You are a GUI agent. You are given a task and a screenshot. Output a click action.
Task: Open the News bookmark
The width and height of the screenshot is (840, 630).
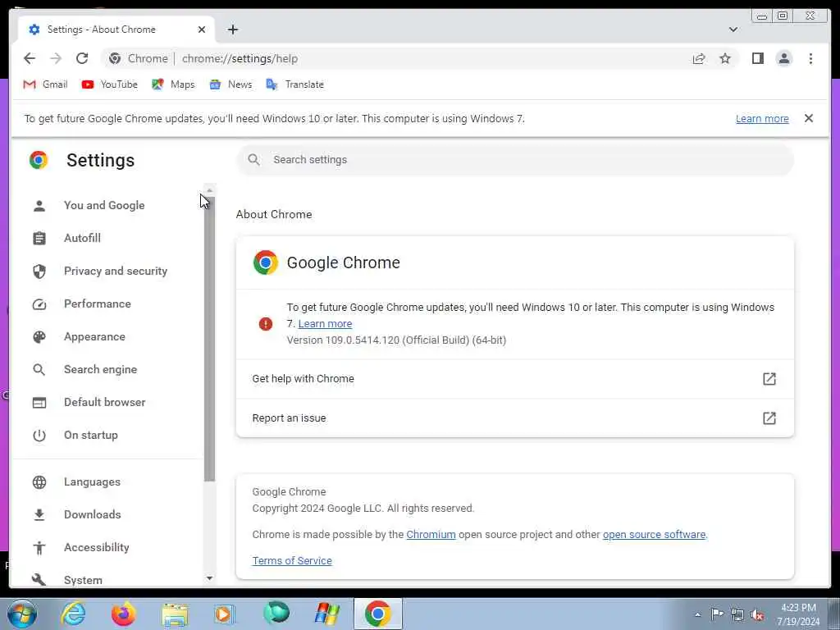231,84
